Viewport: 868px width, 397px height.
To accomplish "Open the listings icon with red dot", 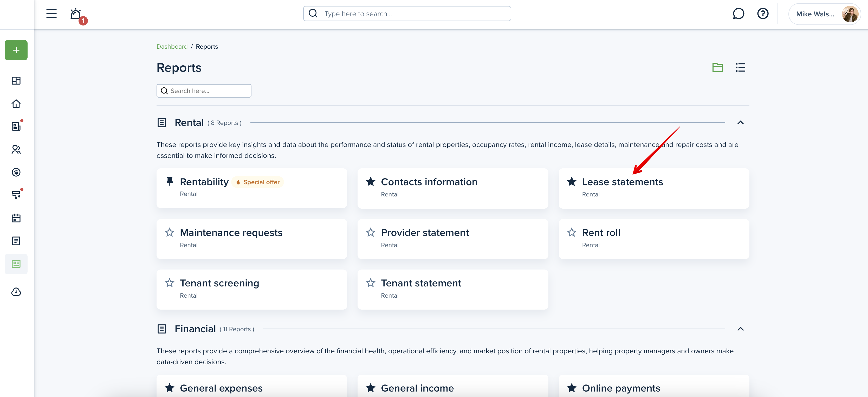I will pyautogui.click(x=16, y=126).
